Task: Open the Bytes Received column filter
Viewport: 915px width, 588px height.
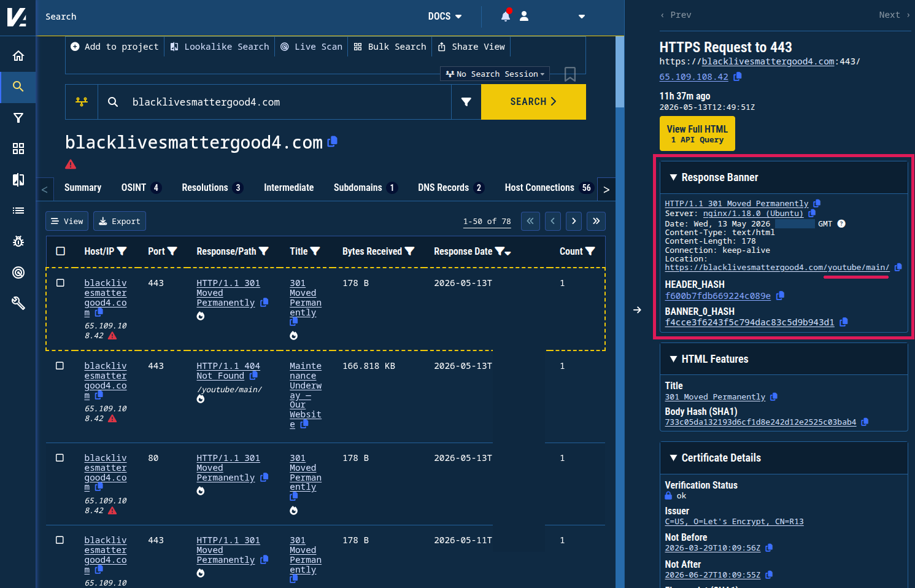Action: [x=410, y=251]
